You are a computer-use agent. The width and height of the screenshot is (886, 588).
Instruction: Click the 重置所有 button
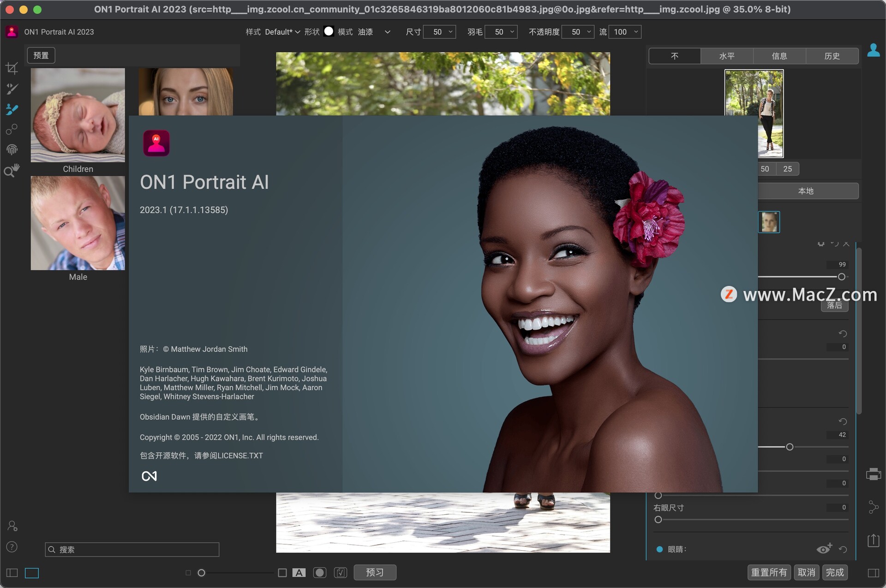point(769,572)
